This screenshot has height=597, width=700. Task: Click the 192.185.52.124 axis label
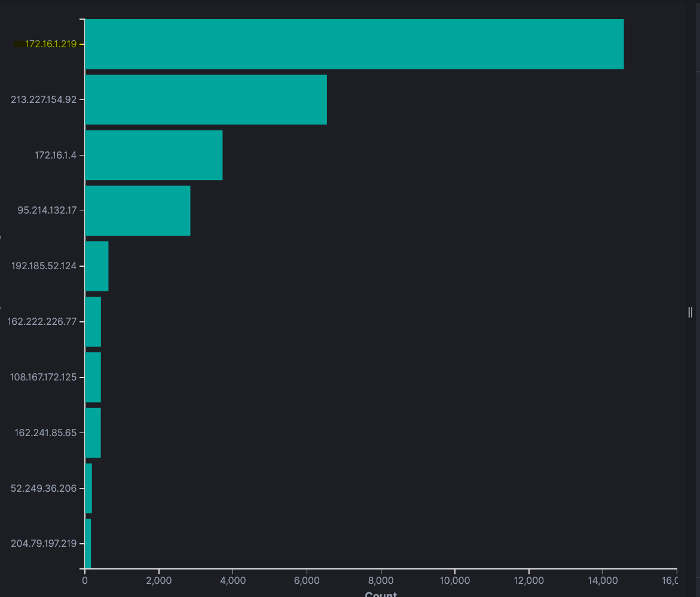click(44, 266)
